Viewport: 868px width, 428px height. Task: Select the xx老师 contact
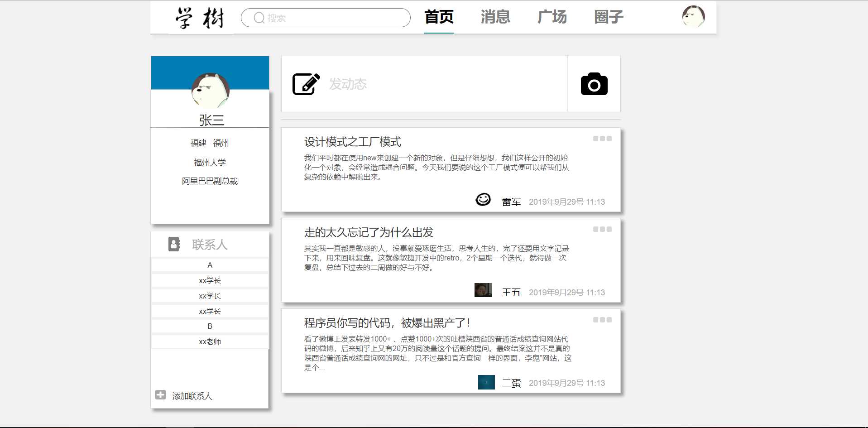(210, 341)
